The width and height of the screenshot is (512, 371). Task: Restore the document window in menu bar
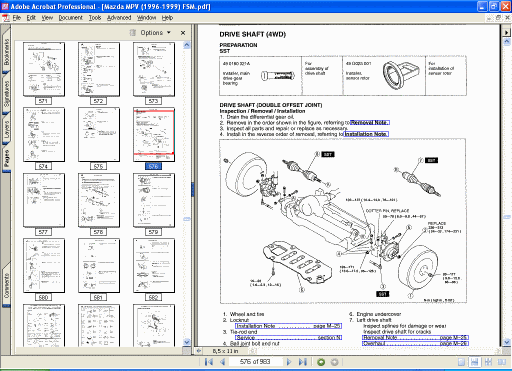click(498, 18)
